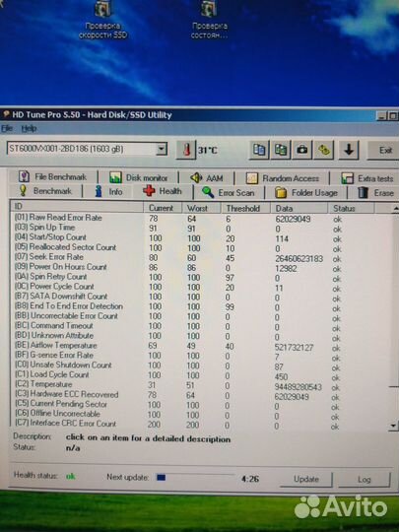Click the list scrollbar down arrow

coord(393,426)
